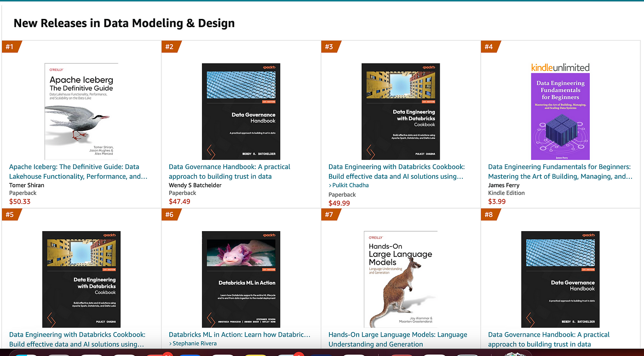The width and height of the screenshot is (644, 356).
Task: Open the Data Engineering Fundamentals for Beginners cover
Action: coord(560,117)
